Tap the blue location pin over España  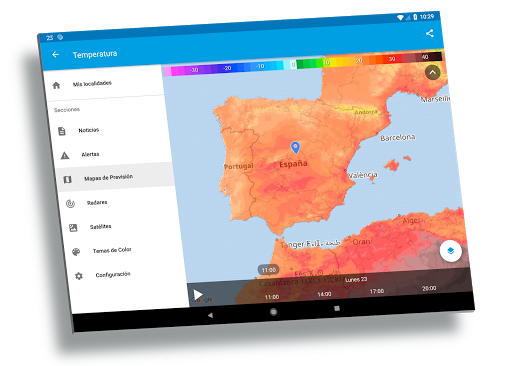295,148
